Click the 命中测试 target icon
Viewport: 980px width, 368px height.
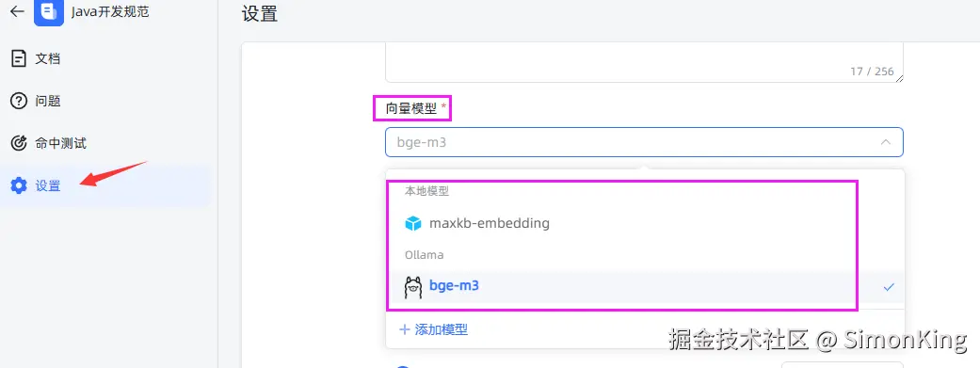click(19, 143)
